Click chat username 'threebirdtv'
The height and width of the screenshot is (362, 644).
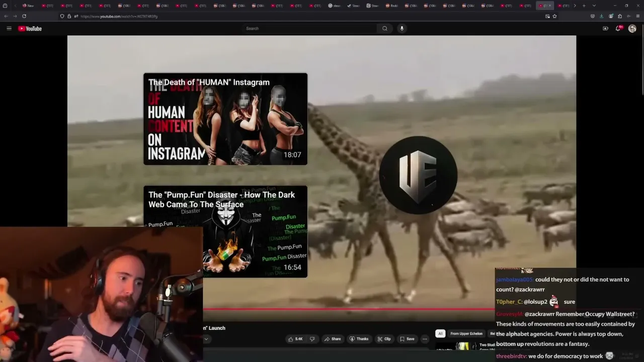pos(511,356)
